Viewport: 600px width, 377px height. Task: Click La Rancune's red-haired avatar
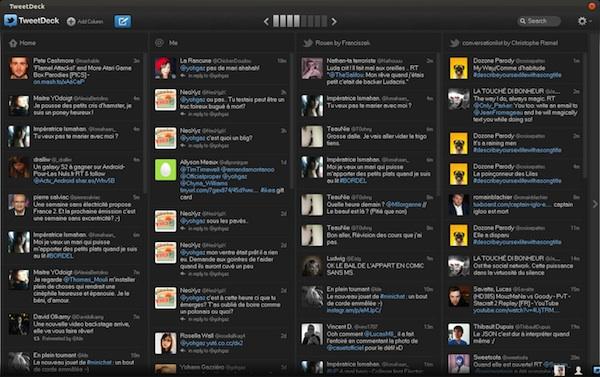pyautogui.click(x=165, y=68)
